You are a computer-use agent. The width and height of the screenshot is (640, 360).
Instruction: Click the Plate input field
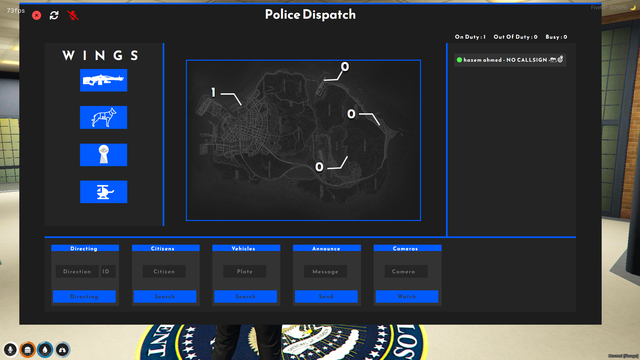[x=244, y=271]
